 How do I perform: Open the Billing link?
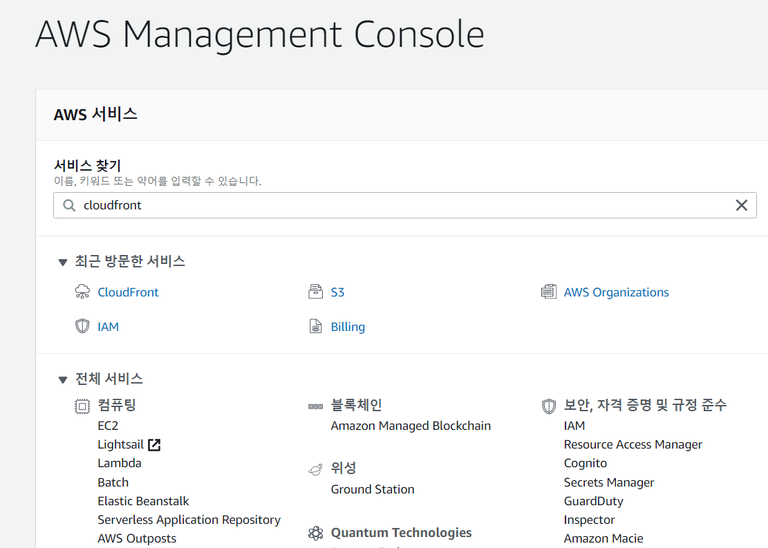tap(348, 327)
